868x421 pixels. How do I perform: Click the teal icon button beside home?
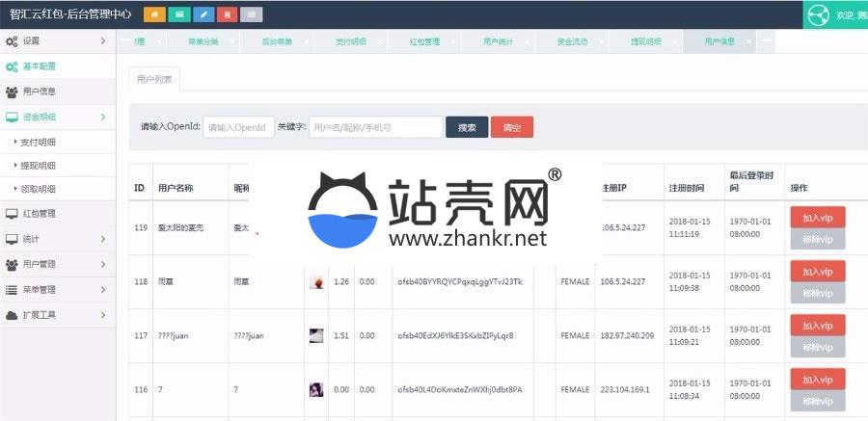point(178,14)
